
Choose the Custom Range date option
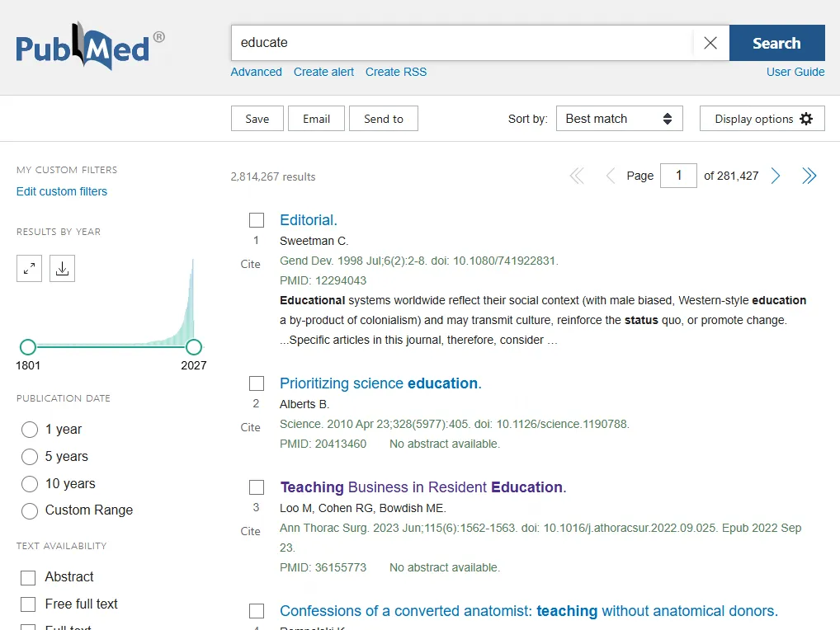tap(30, 510)
